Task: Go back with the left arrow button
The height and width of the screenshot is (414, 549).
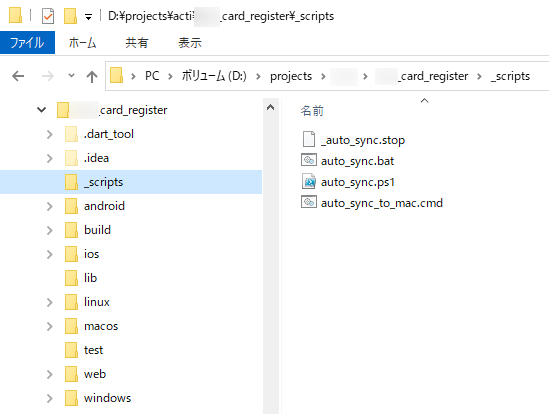Action: point(18,76)
